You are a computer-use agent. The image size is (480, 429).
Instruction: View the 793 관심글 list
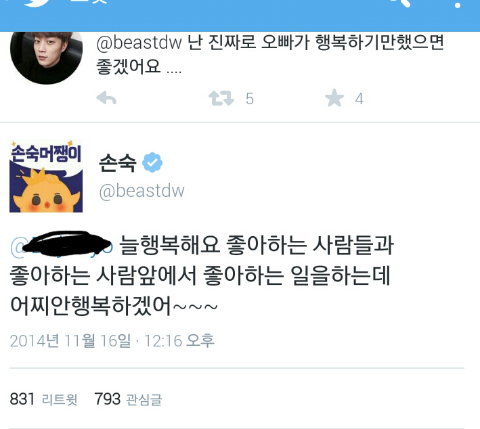tap(128, 399)
